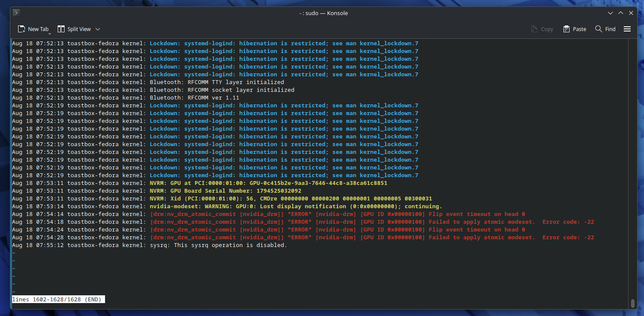Click the 07:54:24 "Flip event timeout on head 0" error

pyautogui.click(x=269, y=230)
